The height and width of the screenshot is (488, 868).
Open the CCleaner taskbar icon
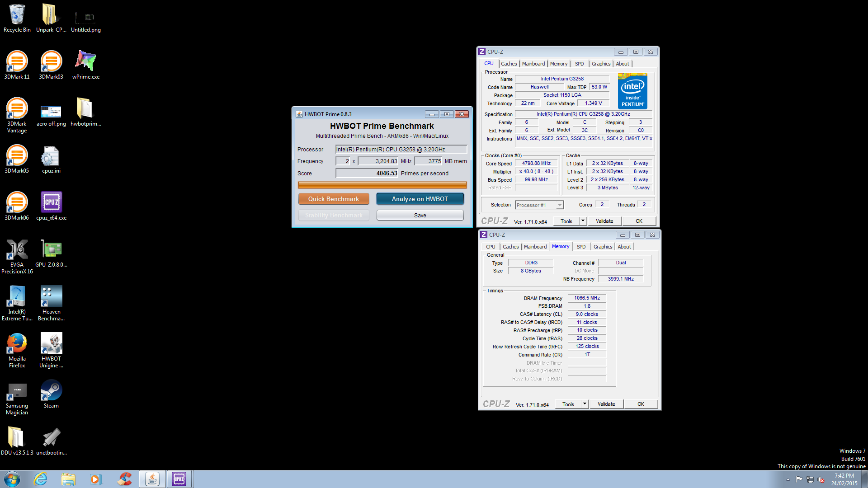[x=124, y=479]
